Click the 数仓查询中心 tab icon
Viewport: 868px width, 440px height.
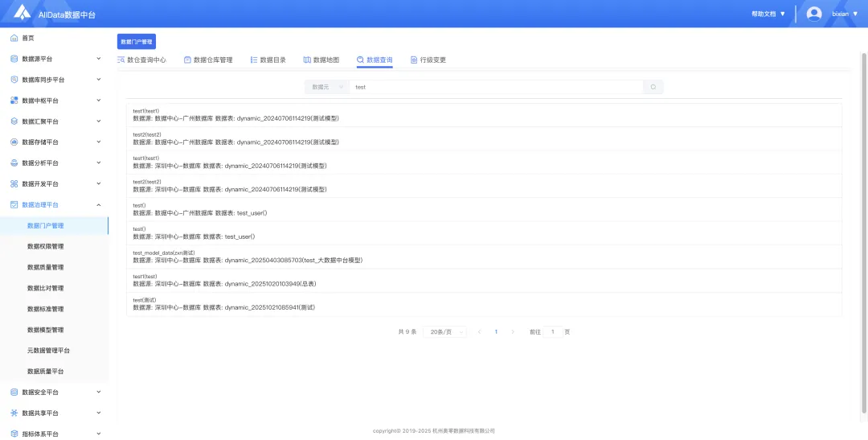(121, 60)
